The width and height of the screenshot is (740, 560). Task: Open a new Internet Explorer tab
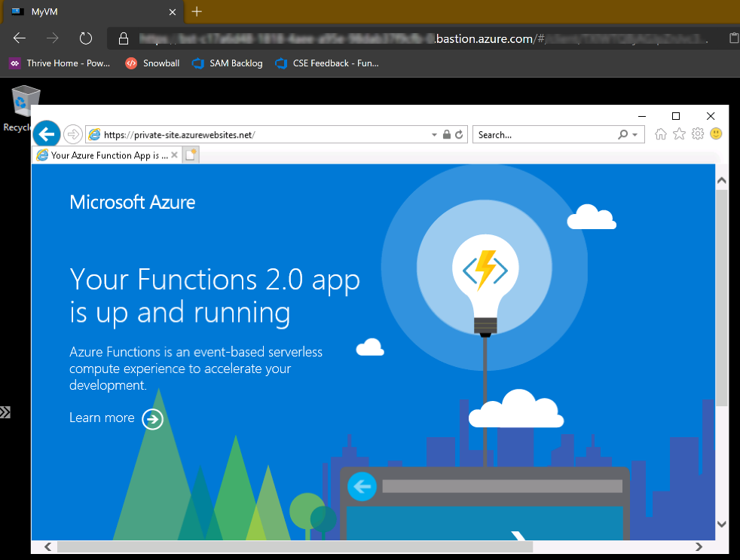[191, 155]
